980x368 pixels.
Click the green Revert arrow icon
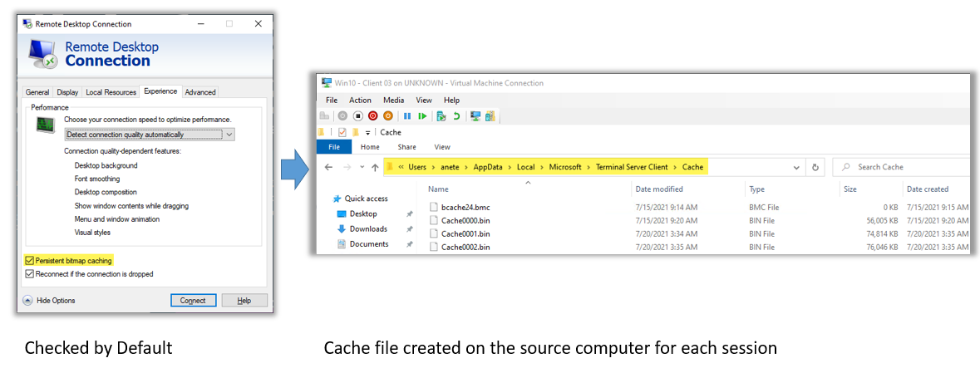(x=456, y=115)
